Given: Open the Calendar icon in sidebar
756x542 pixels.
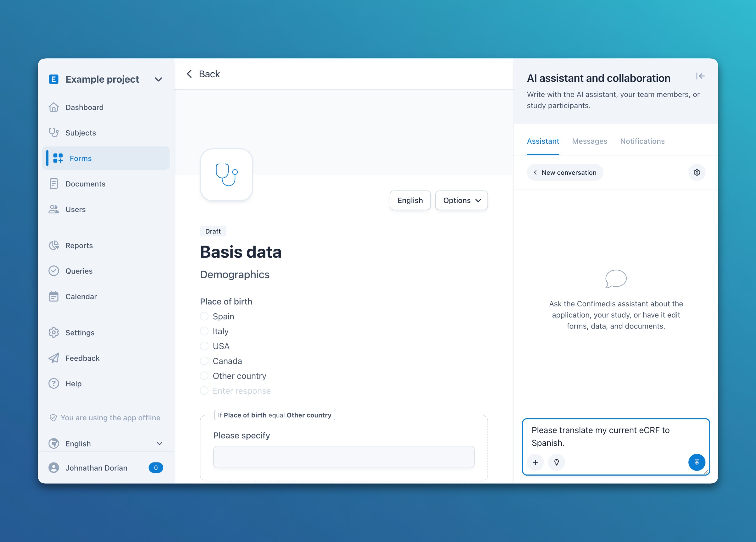Looking at the screenshot, I should (x=54, y=296).
